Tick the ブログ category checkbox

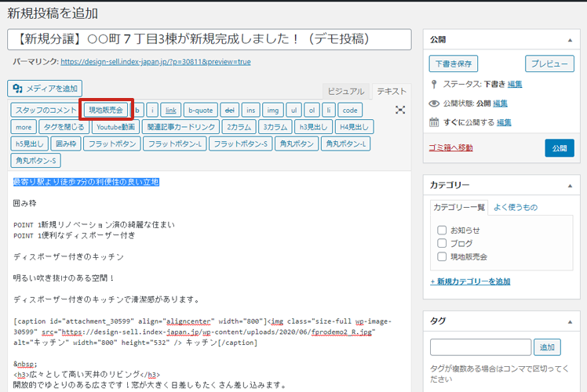pos(442,243)
